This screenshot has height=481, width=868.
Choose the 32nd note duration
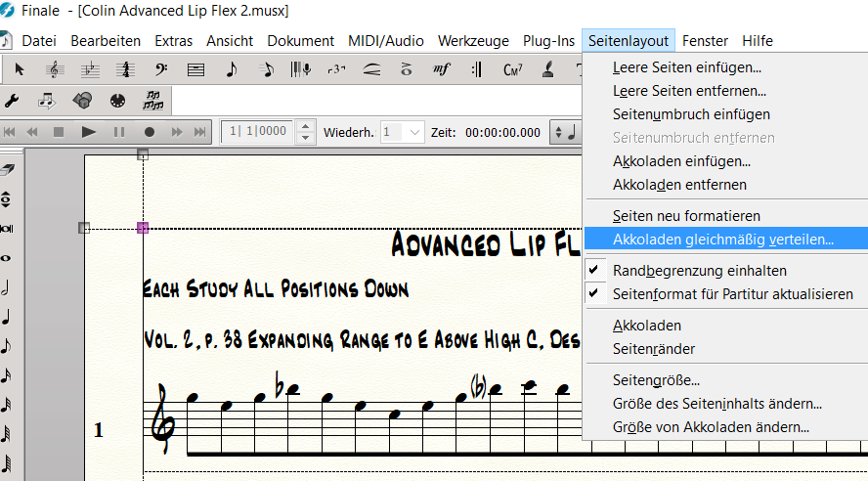tap(6, 405)
